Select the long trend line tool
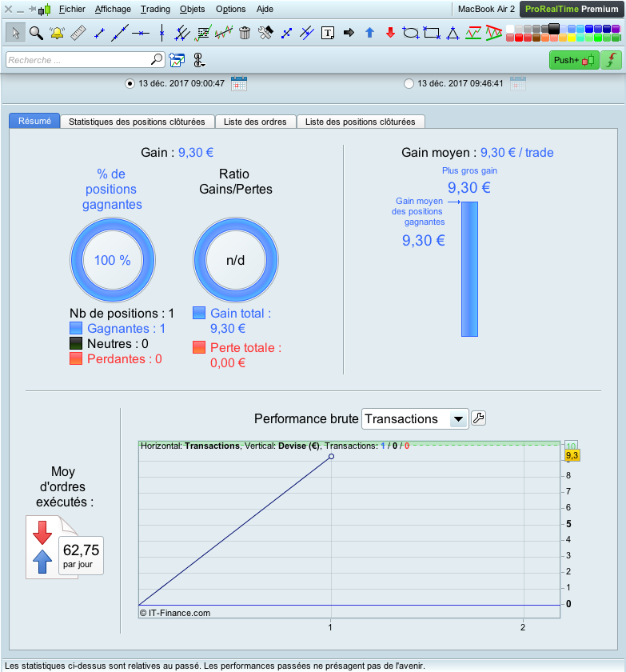This screenshot has width=626, height=672. [120, 33]
